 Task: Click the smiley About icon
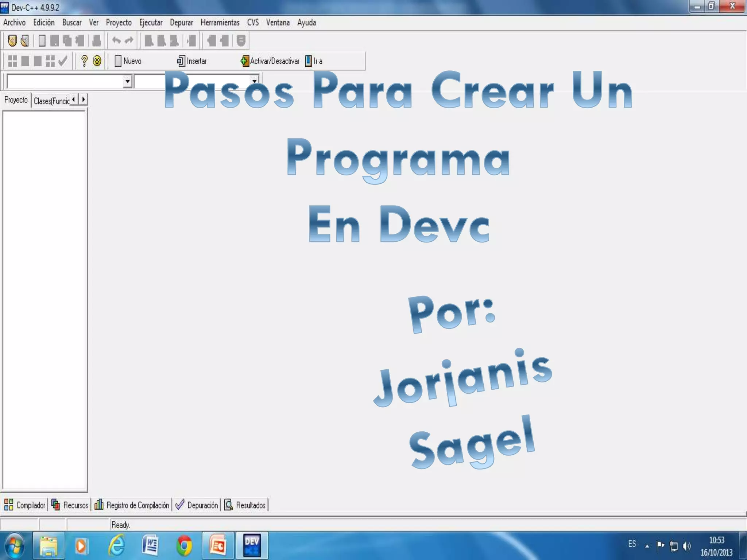(97, 61)
